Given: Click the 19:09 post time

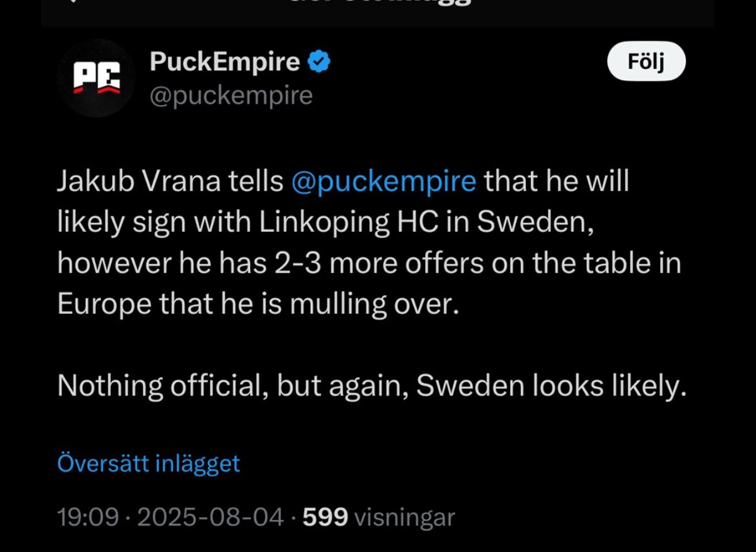Looking at the screenshot, I should [x=88, y=518].
